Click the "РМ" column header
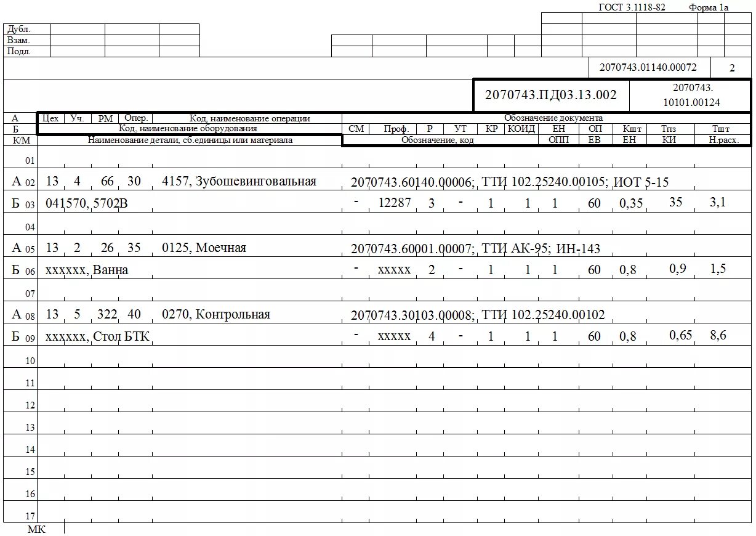The width and height of the screenshot is (756, 536). click(105, 118)
